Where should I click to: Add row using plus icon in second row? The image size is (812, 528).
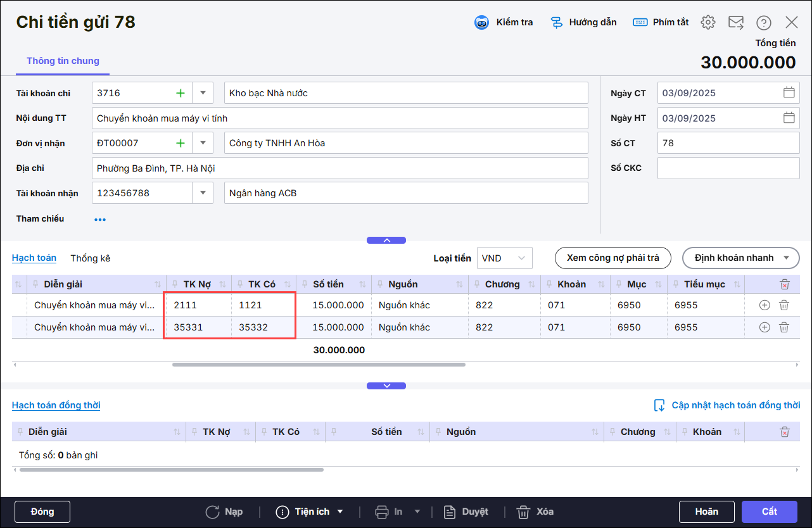tap(764, 327)
